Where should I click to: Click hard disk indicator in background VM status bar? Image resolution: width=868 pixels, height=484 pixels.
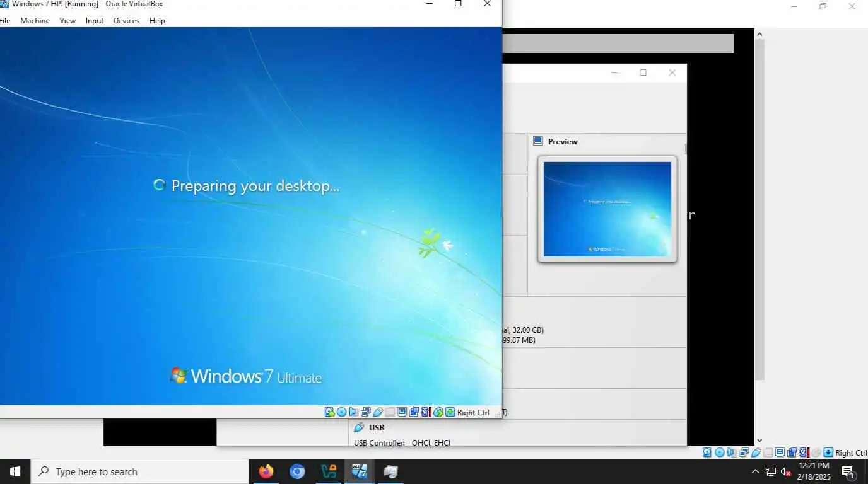point(707,452)
